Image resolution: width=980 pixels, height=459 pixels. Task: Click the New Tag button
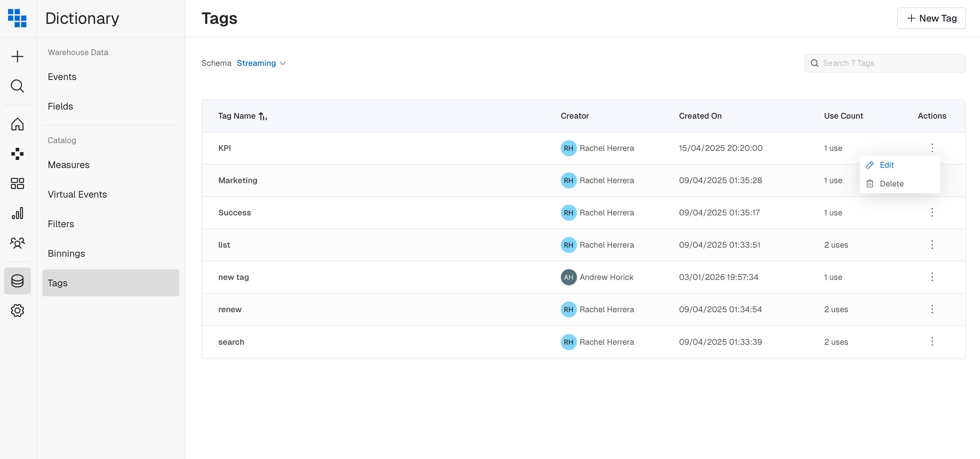click(931, 18)
